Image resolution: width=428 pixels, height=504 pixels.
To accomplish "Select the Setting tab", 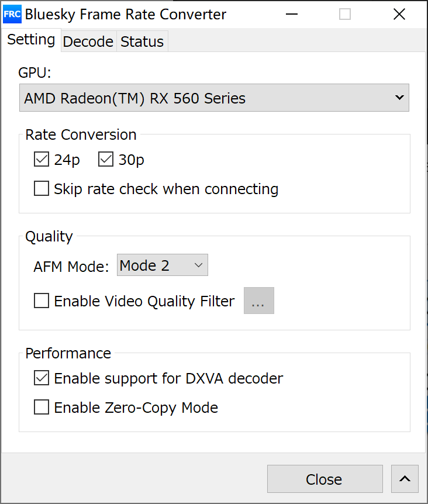I will pos(31,40).
